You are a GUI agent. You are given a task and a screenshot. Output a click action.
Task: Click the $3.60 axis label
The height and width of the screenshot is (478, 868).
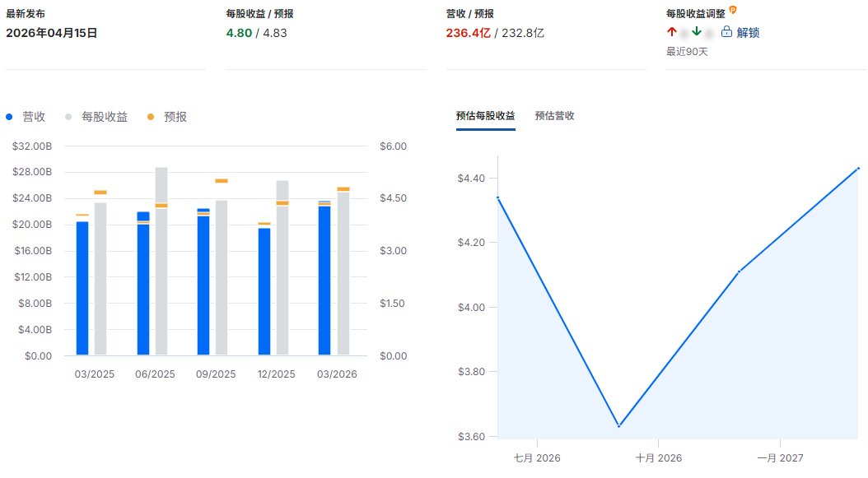coord(471,437)
